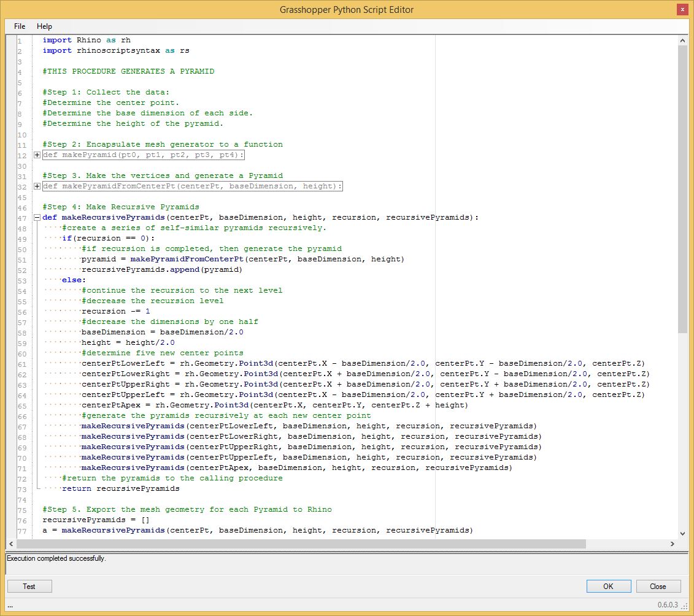Click the '#Step 2: Encapsulate mesh generator' comment
694x616 pixels.
click(163, 145)
